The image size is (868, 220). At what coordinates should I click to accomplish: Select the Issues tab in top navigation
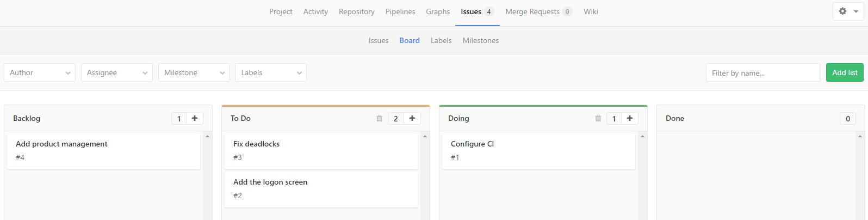click(x=477, y=12)
